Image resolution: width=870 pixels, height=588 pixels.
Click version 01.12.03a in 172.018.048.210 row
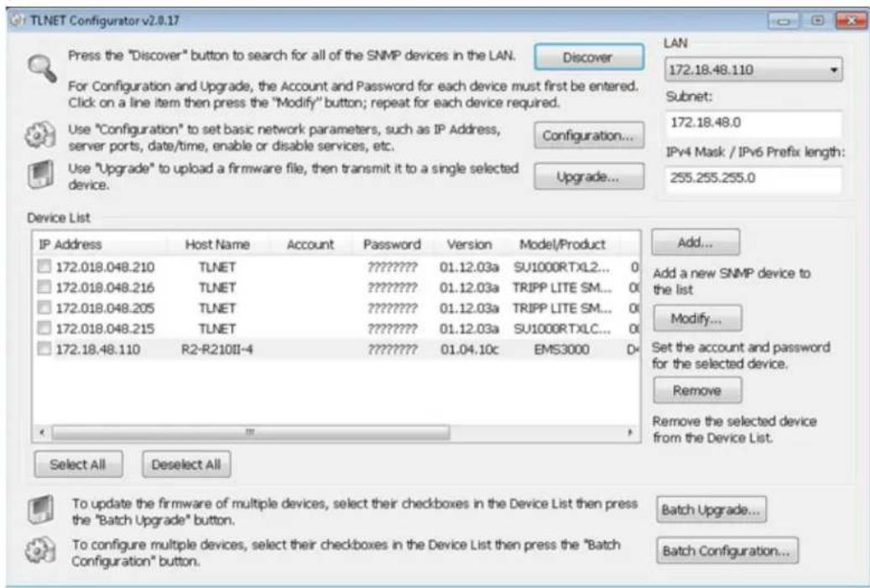(470, 268)
